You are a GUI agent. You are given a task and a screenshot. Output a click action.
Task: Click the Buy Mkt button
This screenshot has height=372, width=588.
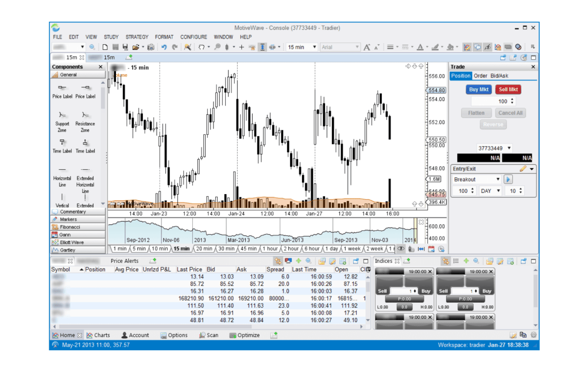pyautogui.click(x=479, y=90)
